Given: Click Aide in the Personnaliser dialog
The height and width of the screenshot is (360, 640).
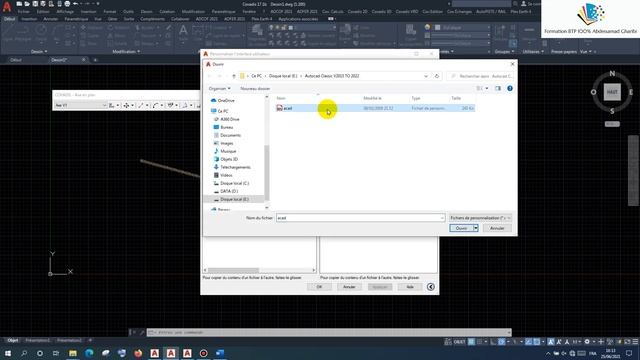Looking at the screenshot, I should tap(410, 287).
